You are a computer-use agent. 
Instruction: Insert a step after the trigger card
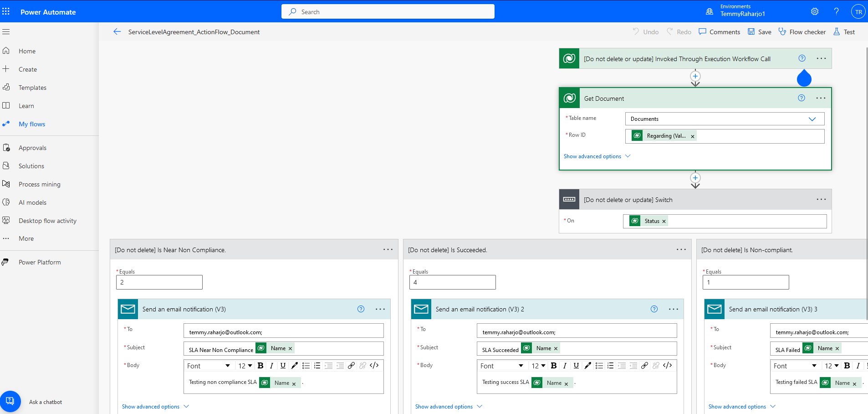click(x=695, y=76)
